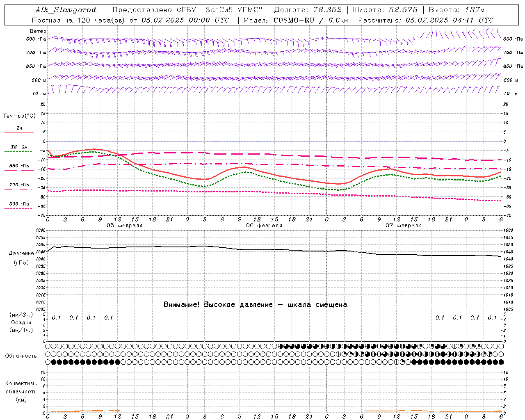This screenshot has height=420, width=525.
Task: Click '850 гПа' in the temperature legend
Action: click(19, 166)
